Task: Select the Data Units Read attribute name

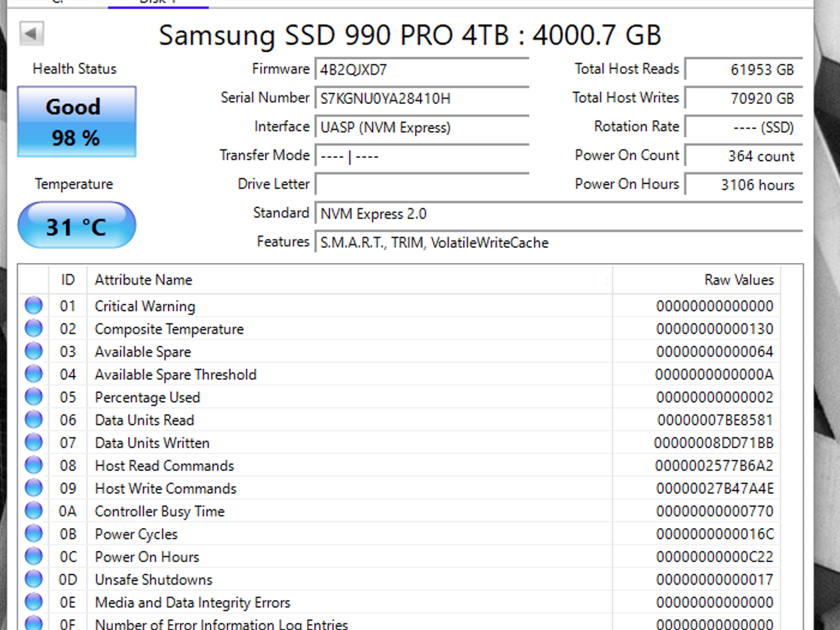Action: pyautogui.click(x=144, y=420)
